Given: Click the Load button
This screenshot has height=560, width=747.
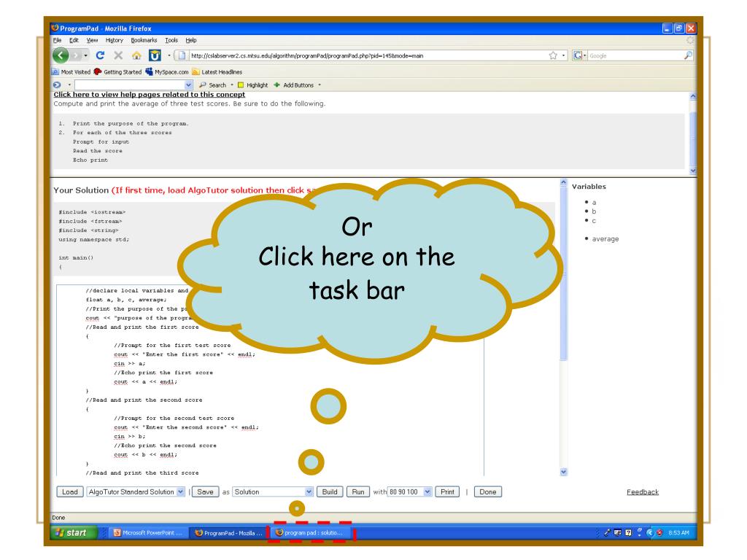Looking at the screenshot, I should (70, 492).
